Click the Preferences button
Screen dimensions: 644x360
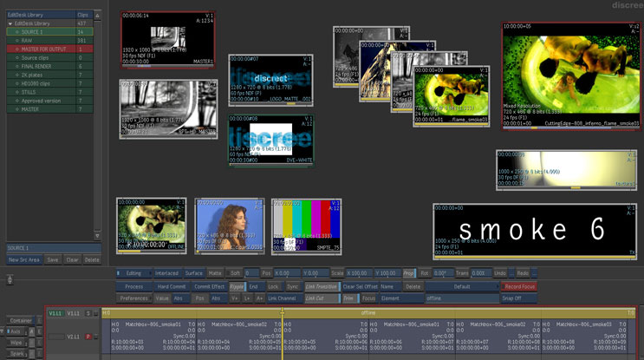pos(133,298)
